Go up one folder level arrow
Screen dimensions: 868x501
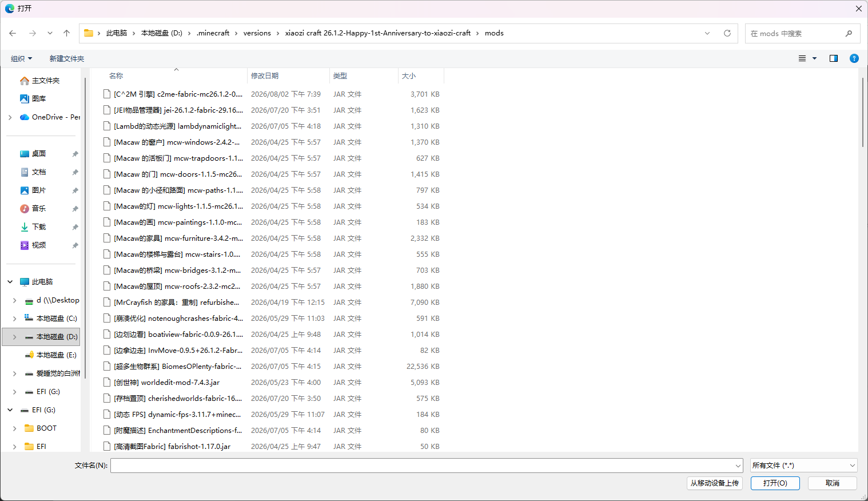coord(66,33)
